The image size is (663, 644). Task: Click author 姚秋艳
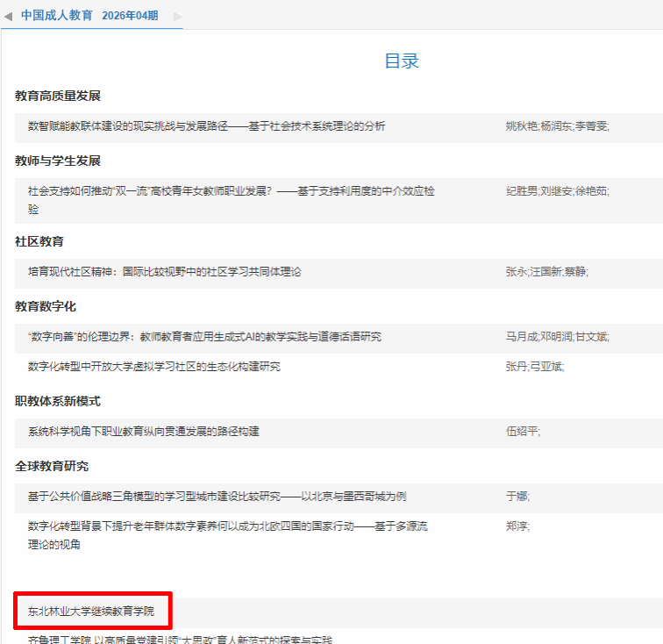(x=521, y=126)
